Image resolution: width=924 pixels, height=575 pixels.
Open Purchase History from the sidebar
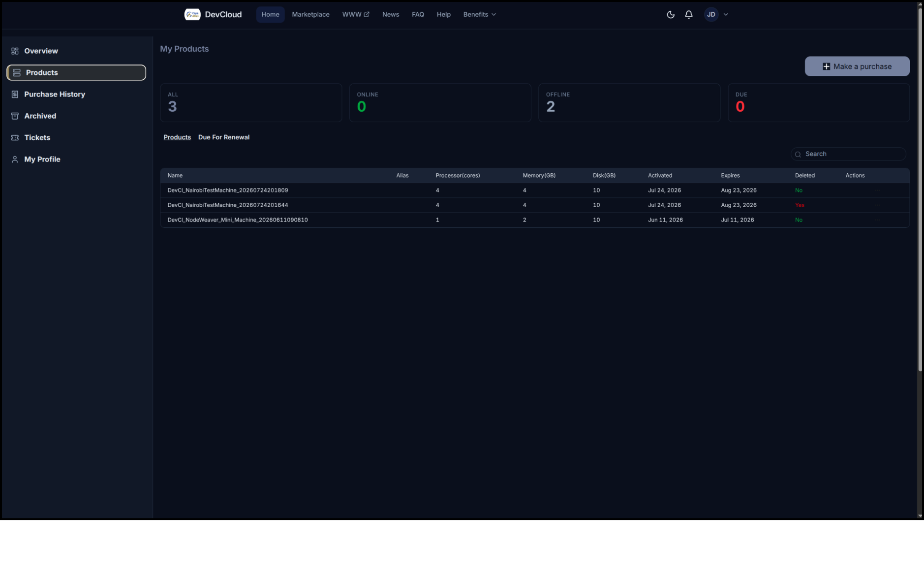click(x=55, y=95)
